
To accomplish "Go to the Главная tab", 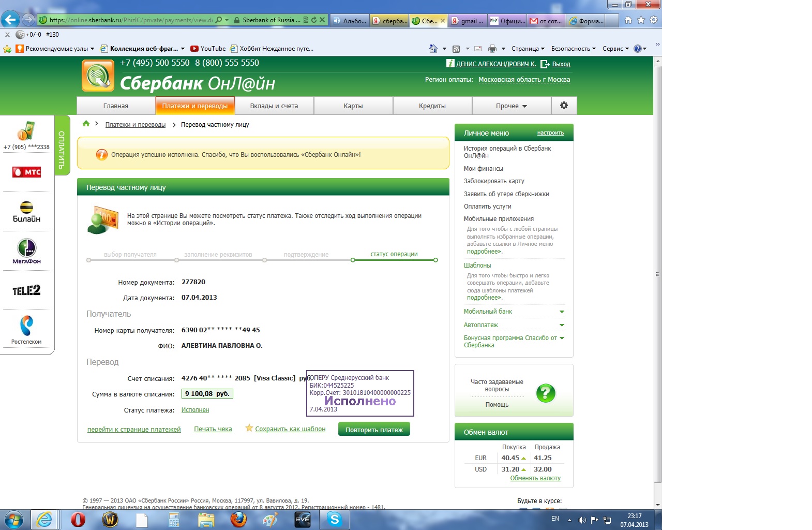I will pos(116,106).
